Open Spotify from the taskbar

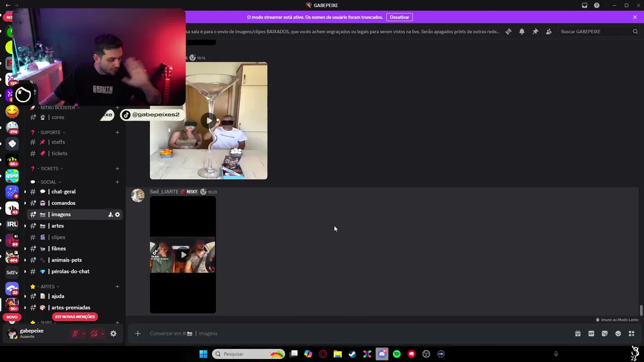pyautogui.click(x=396, y=354)
